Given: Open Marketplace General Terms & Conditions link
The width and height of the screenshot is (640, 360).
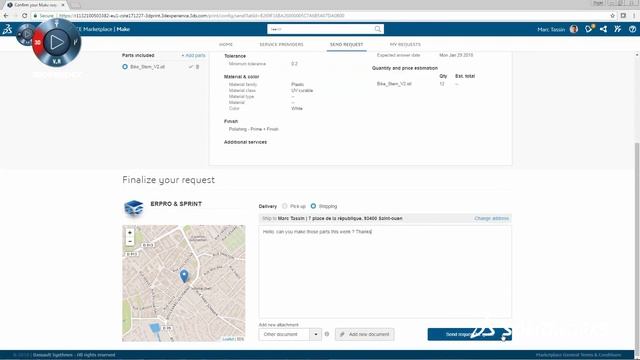Looking at the screenshot, I should pos(578,355).
